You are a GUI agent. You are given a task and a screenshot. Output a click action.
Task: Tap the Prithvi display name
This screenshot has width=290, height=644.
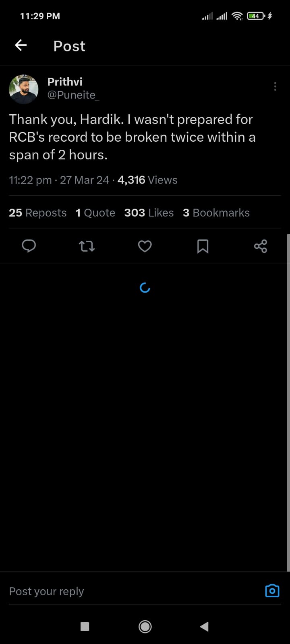click(x=65, y=82)
